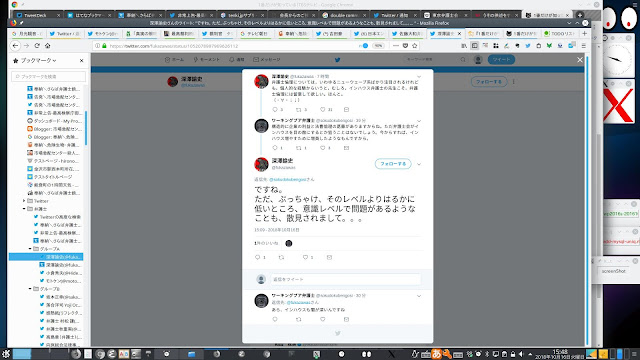Open the new tab plus in Firefox
Image resolution: width=640 pixels, height=360 pixels.
(x=584, y=33)
